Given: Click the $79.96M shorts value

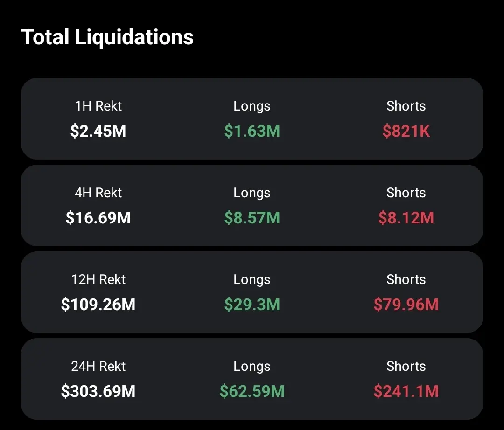Looking at the screenshot, I should coord(406,305).
